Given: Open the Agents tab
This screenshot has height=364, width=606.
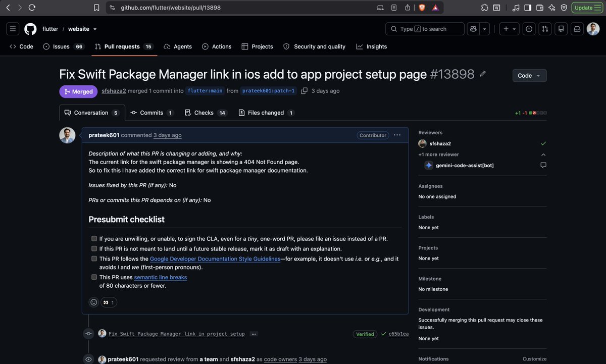Looking at the screenshot, I should coord(178,46).
